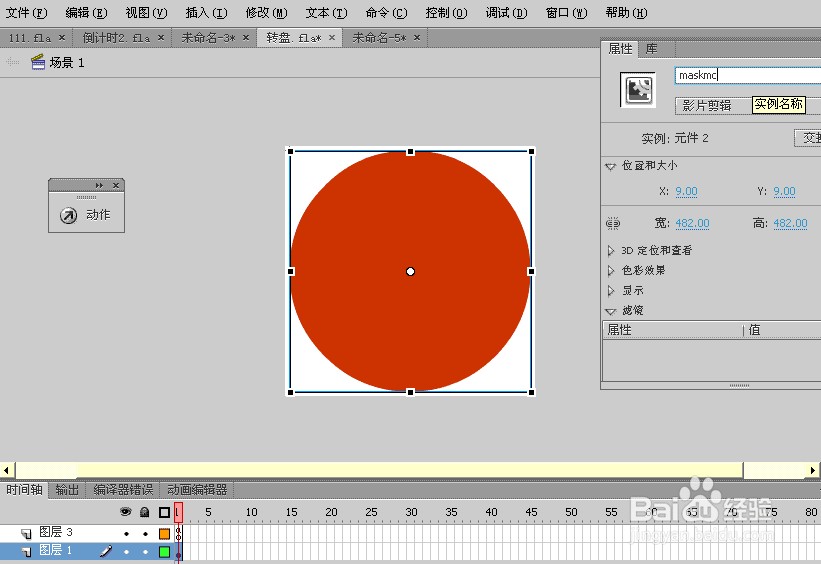Switch to the 库 library tab
821x564 pixels.
tap(651, 49)
